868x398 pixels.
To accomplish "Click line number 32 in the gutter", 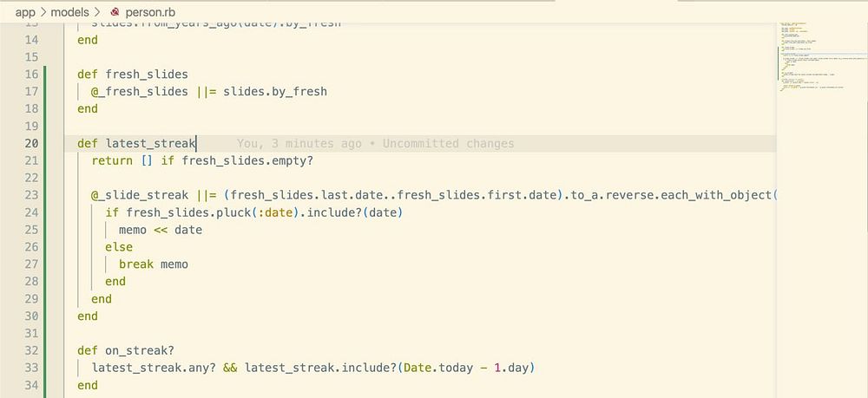I will [32, 351].
